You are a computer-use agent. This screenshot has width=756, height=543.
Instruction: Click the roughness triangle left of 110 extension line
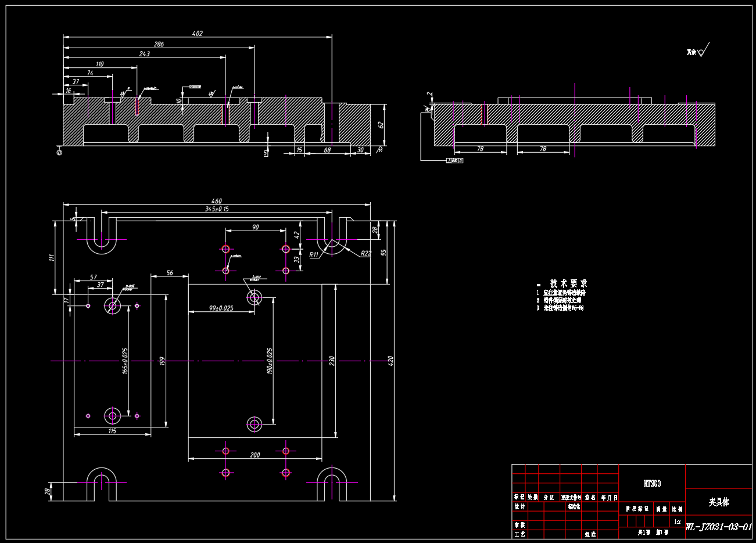click(123, 92)
